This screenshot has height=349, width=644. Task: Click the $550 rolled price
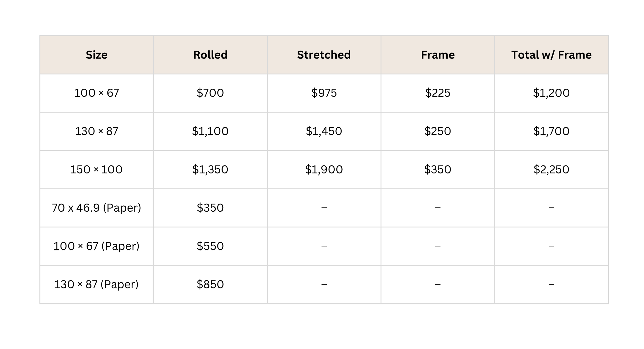click(210, 246)
